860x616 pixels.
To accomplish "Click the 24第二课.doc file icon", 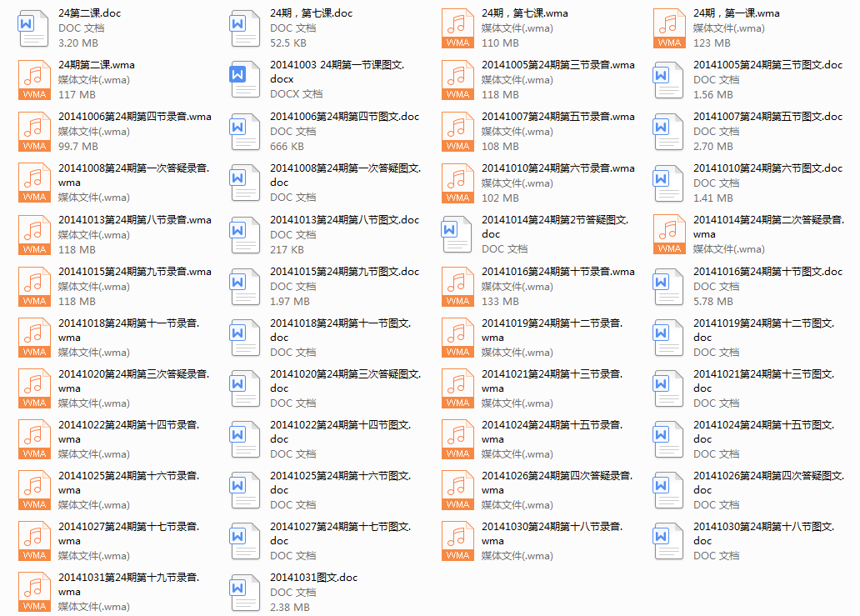I will 34,28.
